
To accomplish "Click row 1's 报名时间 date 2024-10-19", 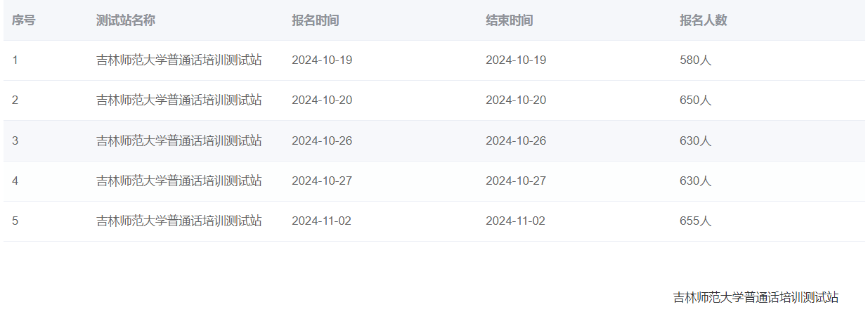I will coord(322,60).
